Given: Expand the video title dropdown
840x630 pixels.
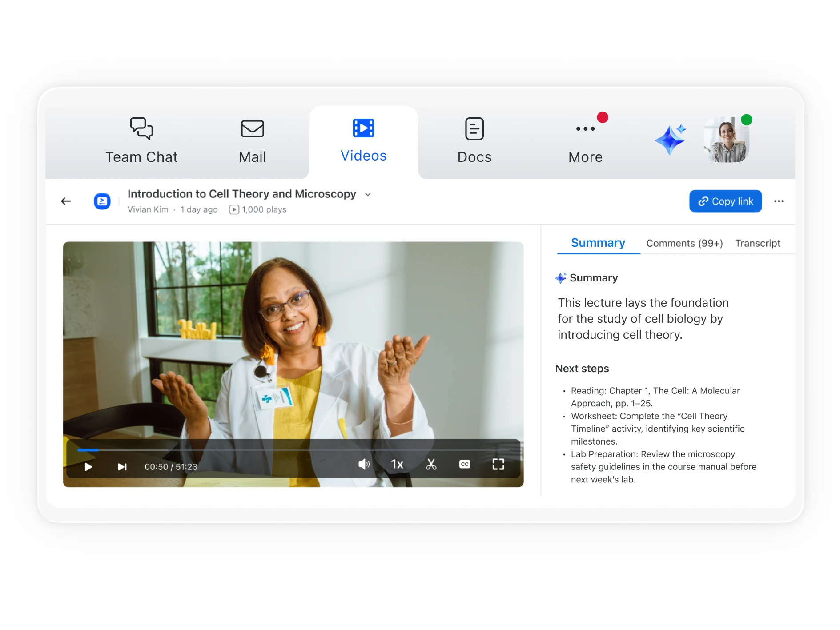Looking at the screenshot, I should point(367,195).
